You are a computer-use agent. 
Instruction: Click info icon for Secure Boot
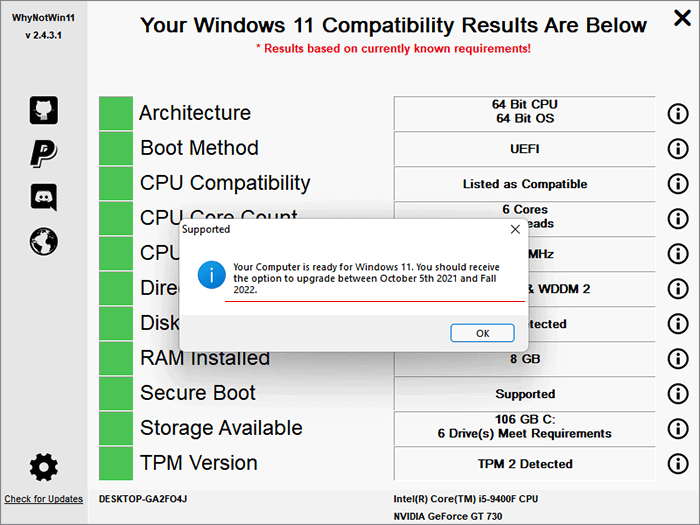click(677, 394)
